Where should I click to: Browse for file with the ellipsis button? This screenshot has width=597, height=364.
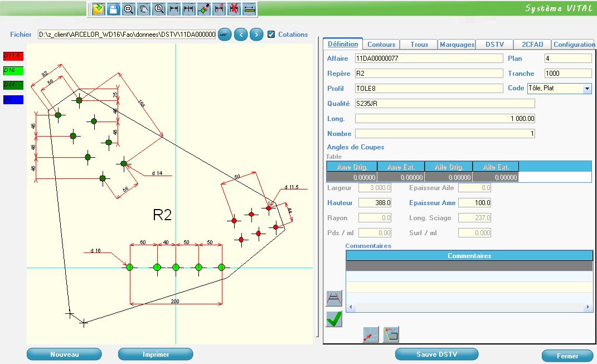pos(225,35)
